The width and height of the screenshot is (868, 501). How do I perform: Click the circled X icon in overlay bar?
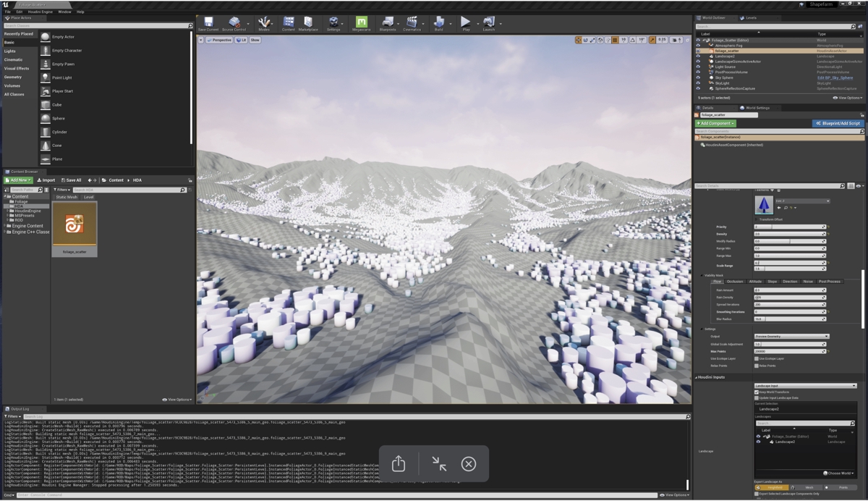469,463
